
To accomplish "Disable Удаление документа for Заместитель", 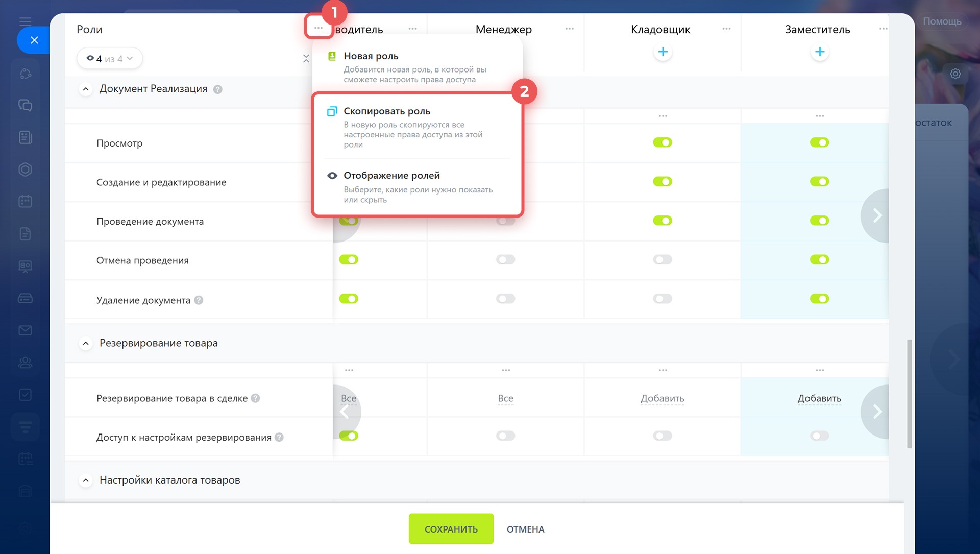I will [819, 299].
